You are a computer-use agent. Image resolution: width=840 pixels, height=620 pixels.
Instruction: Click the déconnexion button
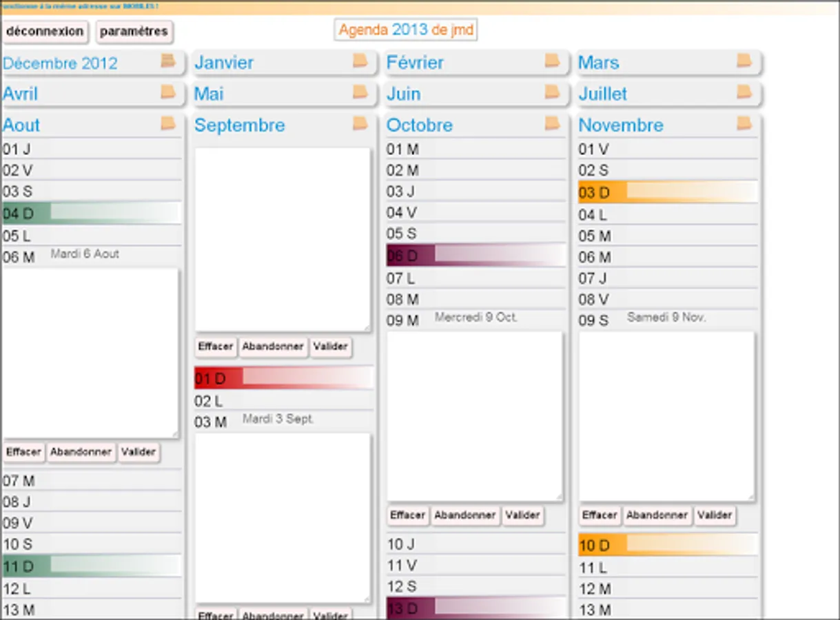45,32
